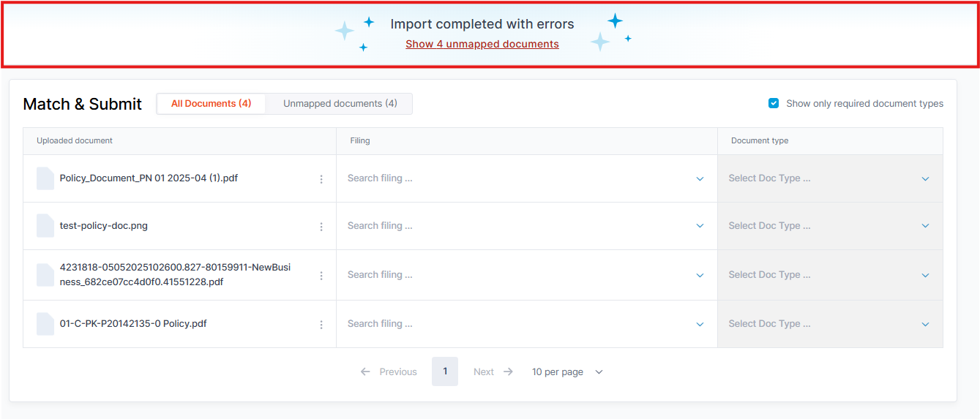This screenshot has width=980, height=419.
Task: Open three-dot menu for test-policy-doc.png
Action: [321, 227]
